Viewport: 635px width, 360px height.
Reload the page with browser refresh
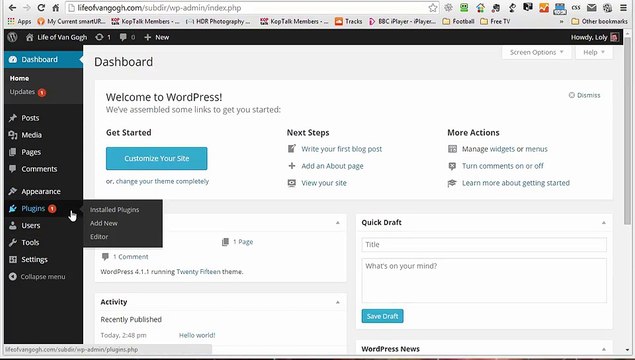coord(41,8)
